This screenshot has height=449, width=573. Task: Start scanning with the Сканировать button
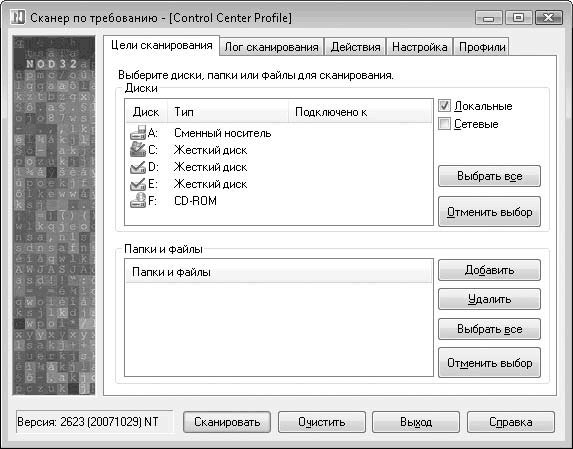tap(227, 422)
